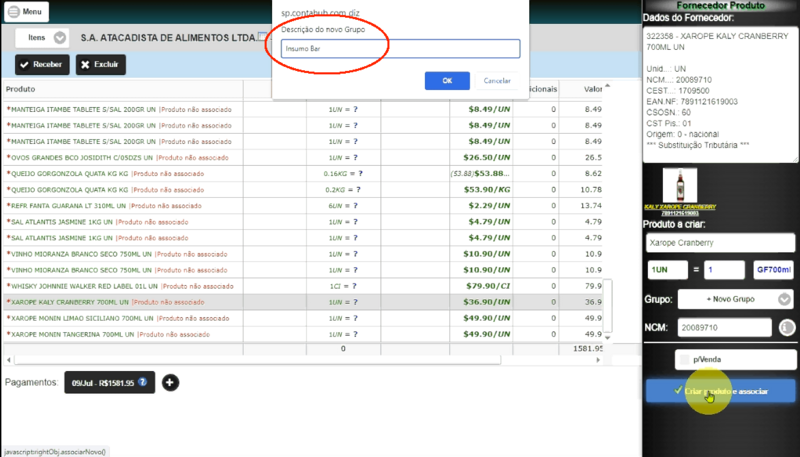Open the hamburger Menu button

[27, 12]
